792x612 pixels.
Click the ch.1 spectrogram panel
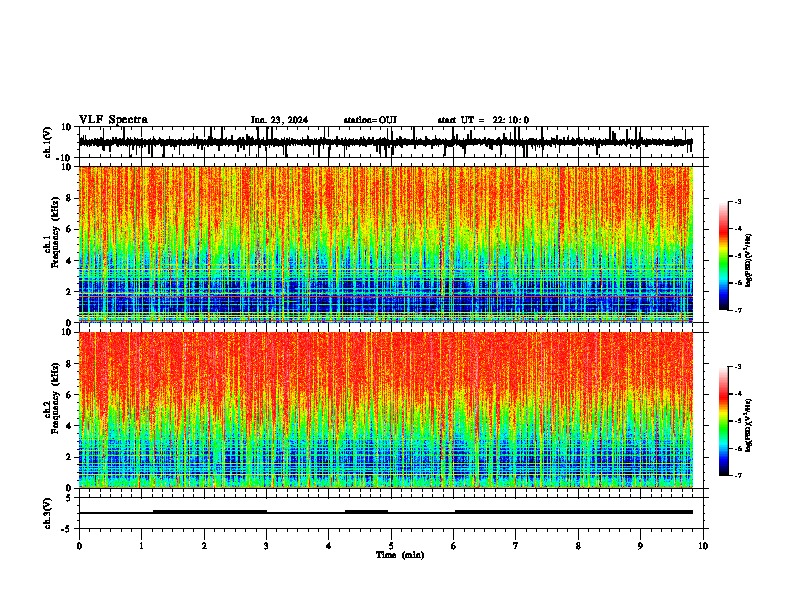(391, 244)
